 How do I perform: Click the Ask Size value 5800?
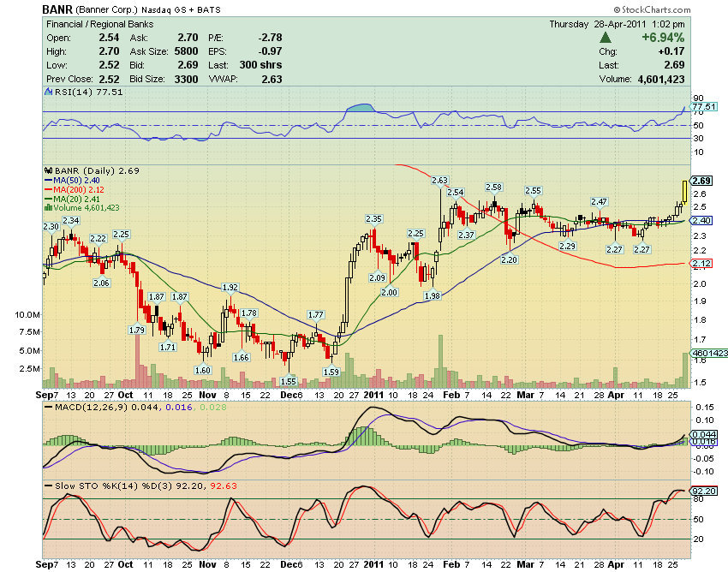[186, 51]
